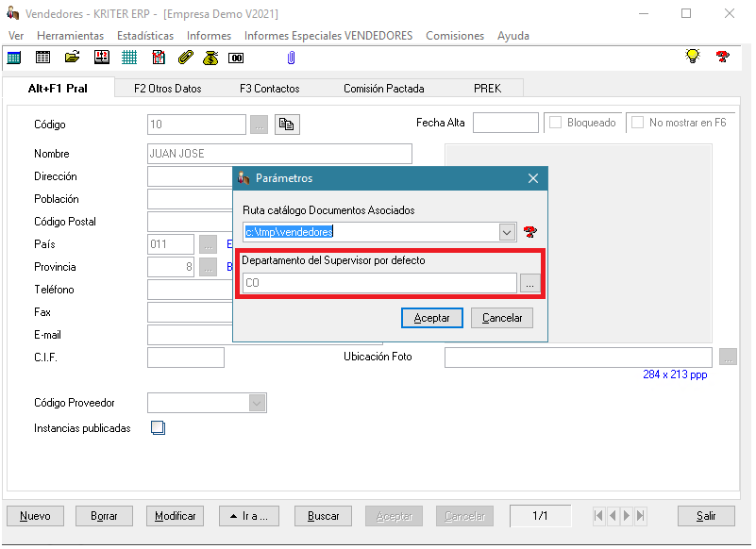Open the Comisiones menu
Viewport: 756px width, 549px height.
click(455, 36)
